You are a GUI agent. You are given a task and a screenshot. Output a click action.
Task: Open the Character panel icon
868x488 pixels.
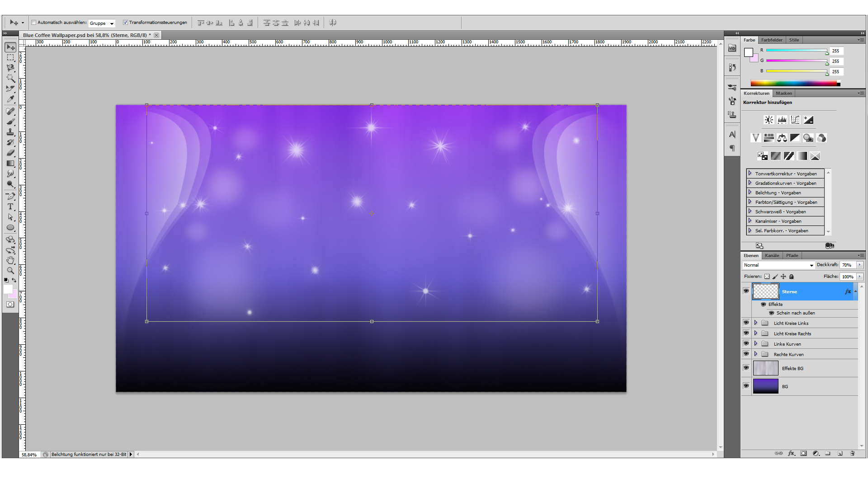tap(732, 134)
